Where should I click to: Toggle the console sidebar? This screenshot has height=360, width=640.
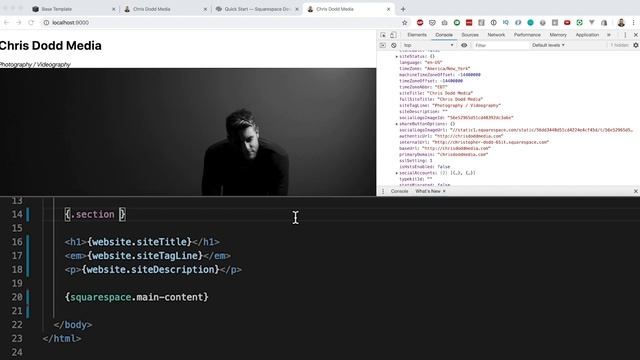(383, 45)
